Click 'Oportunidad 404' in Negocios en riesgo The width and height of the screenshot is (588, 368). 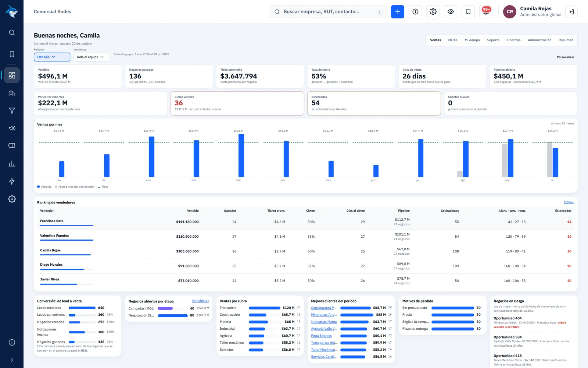[508, 318]
